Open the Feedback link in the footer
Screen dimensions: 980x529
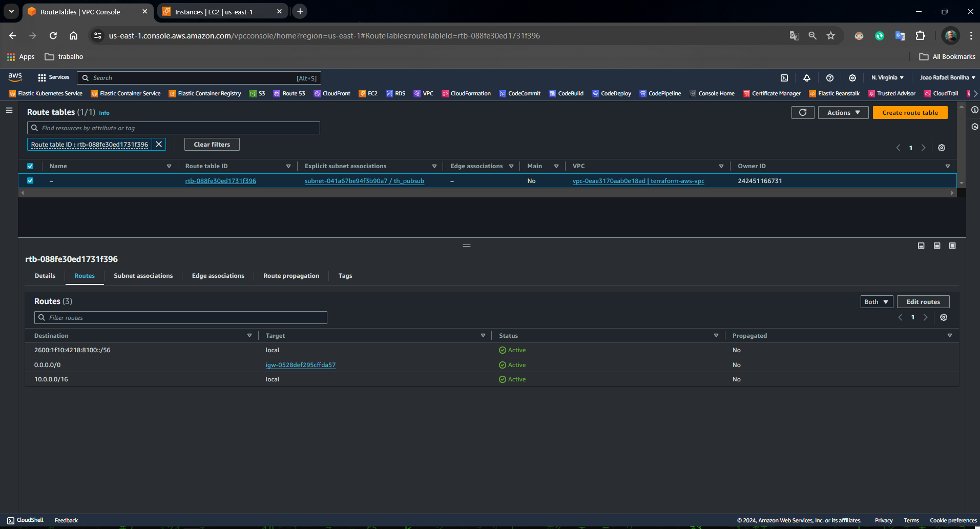click(66, 520)
